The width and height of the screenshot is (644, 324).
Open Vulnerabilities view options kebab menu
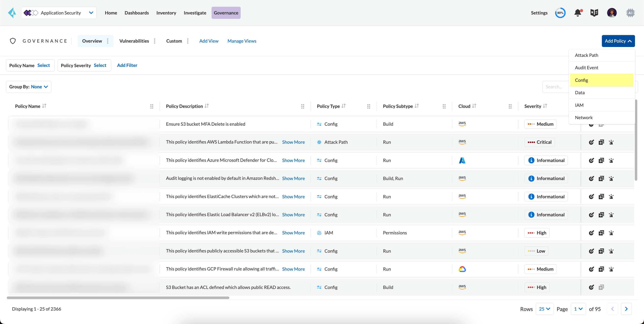pos(155,41)
